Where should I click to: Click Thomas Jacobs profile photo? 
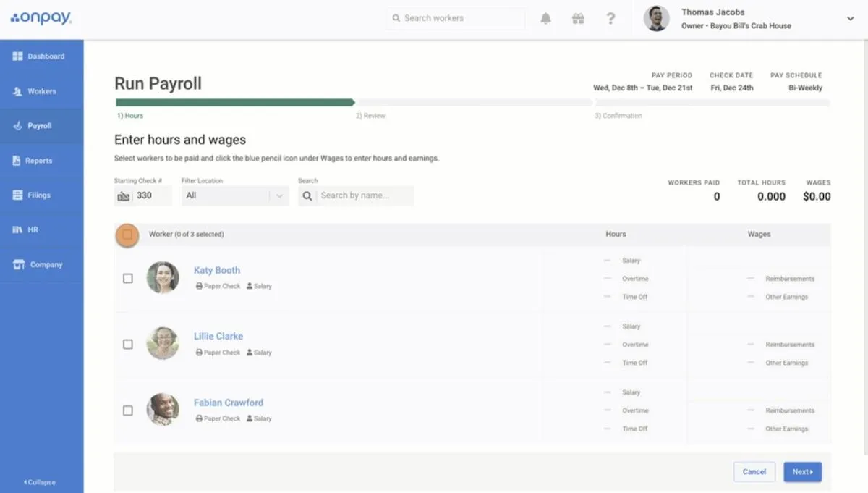click(x=657, y=19)
